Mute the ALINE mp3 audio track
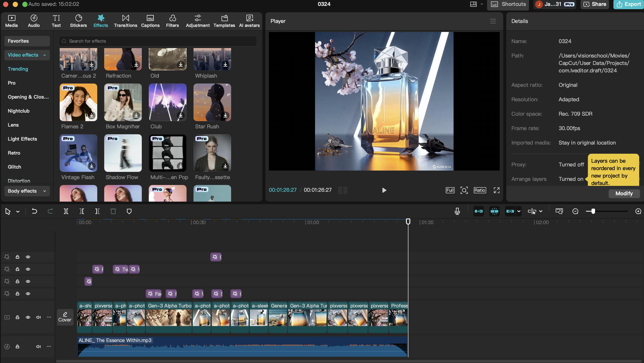Viewport: 644px width, 363px height. click(38, 346)
